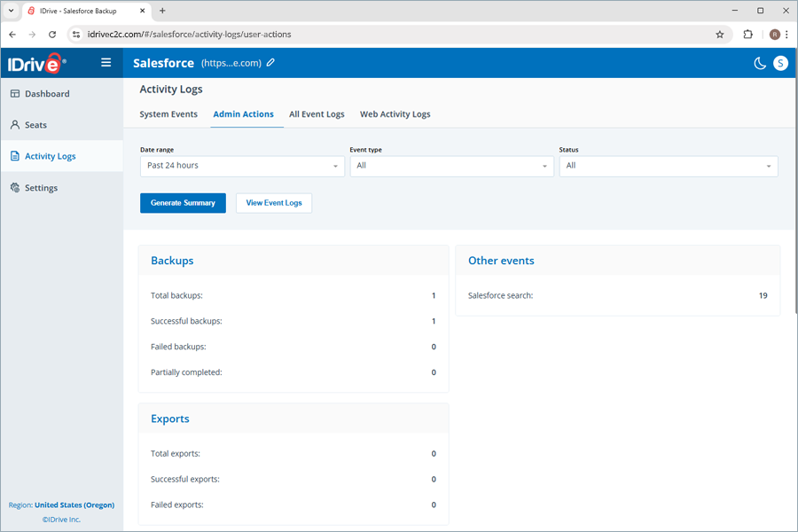Select the Web Activity Logs tab
The image size is (798, 532).
pos(395,114)
